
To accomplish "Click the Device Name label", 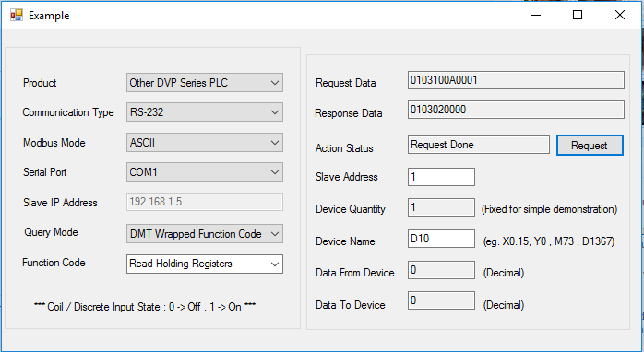I will coord(345,241).
